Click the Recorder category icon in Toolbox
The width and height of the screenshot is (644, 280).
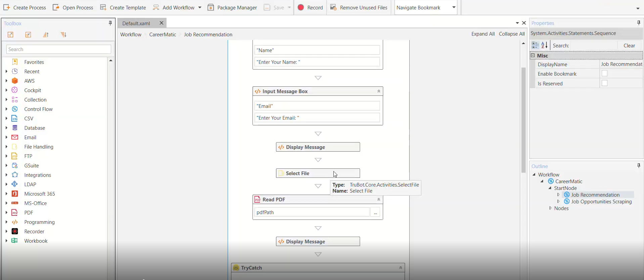pos(15,231)
